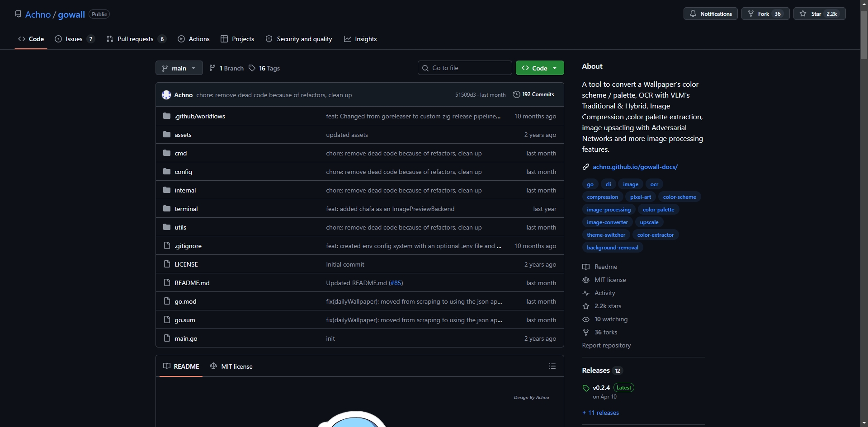Screen dimensions: 868x427
Task: Click the pixel-art topic tag
Action: [x=641, y=197]
